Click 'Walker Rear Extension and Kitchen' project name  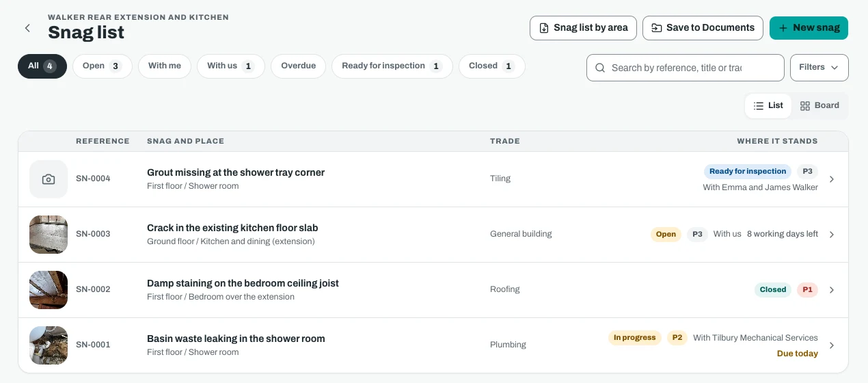[x=138, y=17]
